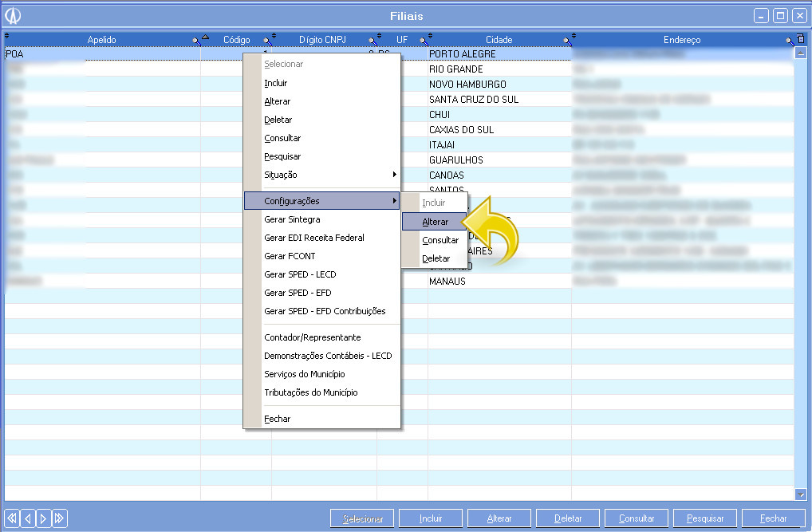Click the application logo in title bar
812x532 pixels.
click(x=14, y=16)
